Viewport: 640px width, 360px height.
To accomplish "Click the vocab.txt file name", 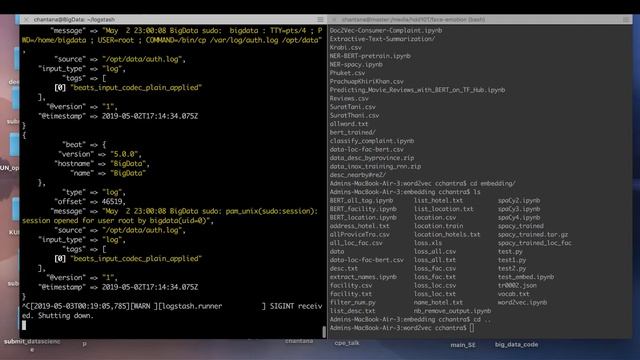I will 513,294.
